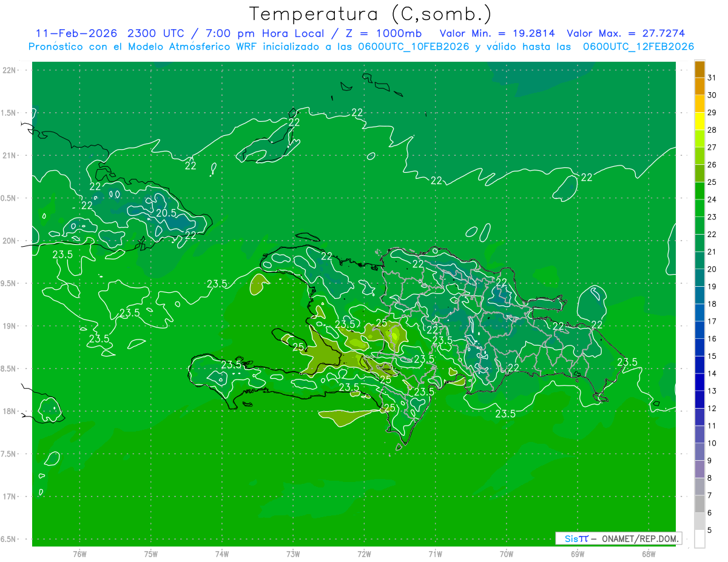This screenshot has height=562, width=728.
Task: Pick the blue swatch between 15 and 16
Action: pos(699,347)
